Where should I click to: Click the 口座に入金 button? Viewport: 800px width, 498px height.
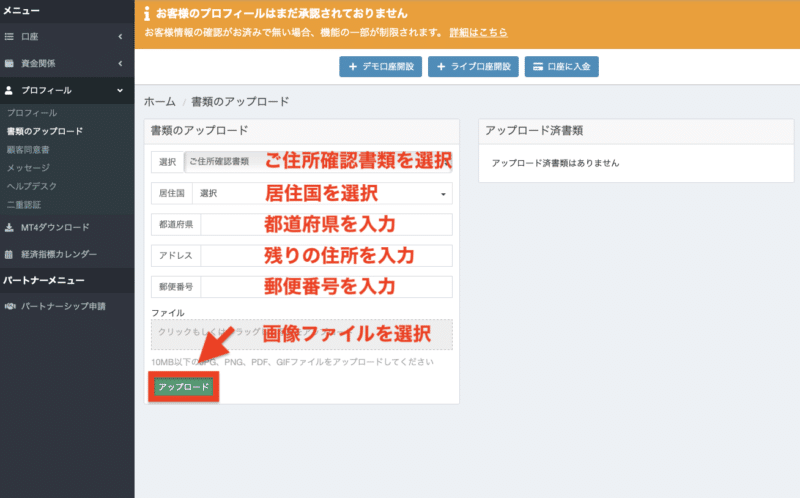[x=562, y=67]
